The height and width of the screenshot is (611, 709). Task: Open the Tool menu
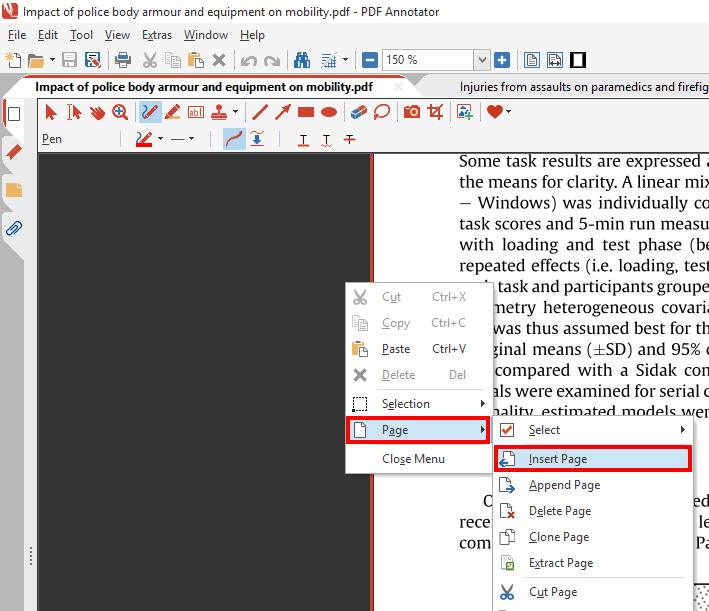click(81, 35)
